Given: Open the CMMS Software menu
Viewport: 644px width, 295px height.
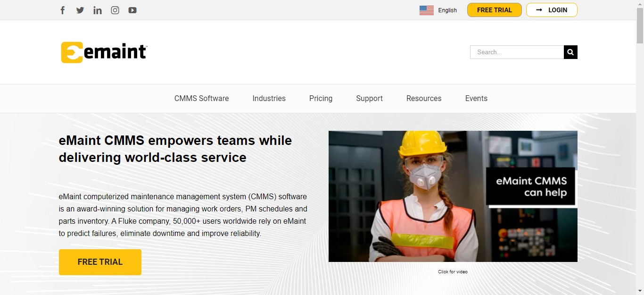Looking at the screenshot, I should (x=202, y=98).
